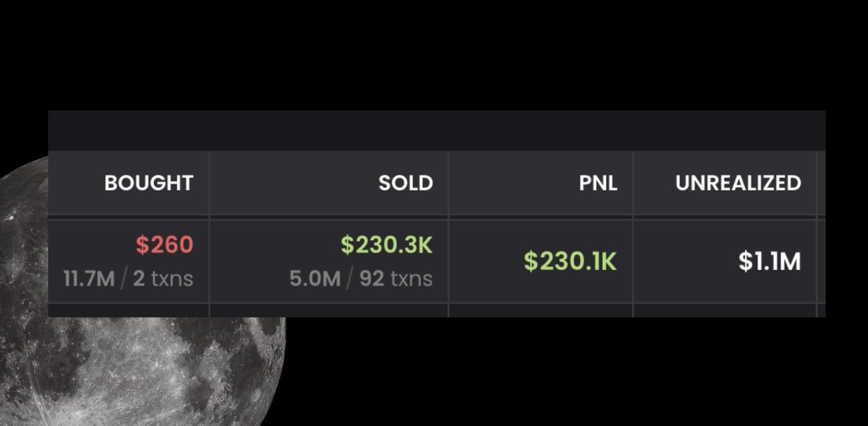This screenshot has height=426, width=868.
Task: Sort by the PNL column header
Action: tap(597, 183)
